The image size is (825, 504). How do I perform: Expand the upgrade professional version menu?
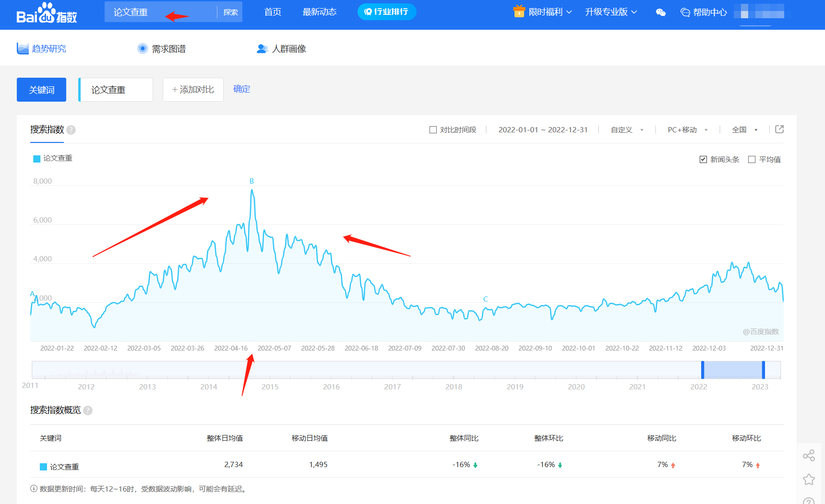click(x=611, y=12)
